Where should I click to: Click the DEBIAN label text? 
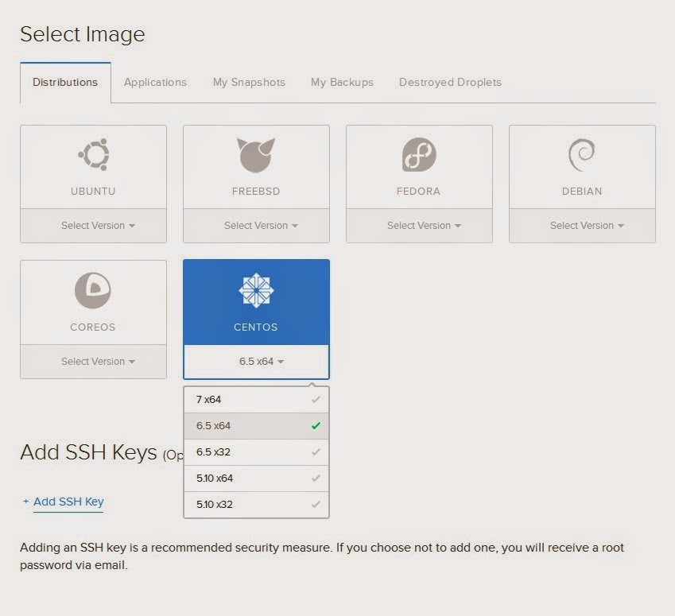(582, 191)
